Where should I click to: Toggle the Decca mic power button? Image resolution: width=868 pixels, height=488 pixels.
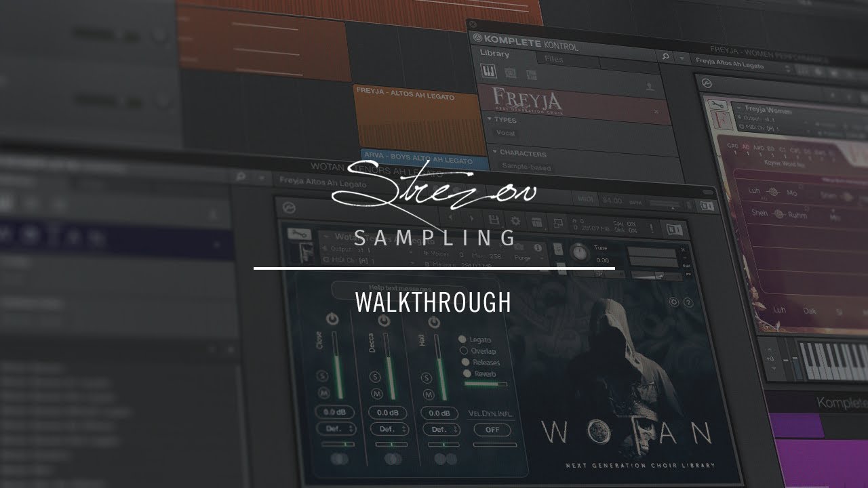(x=384, y=320)
